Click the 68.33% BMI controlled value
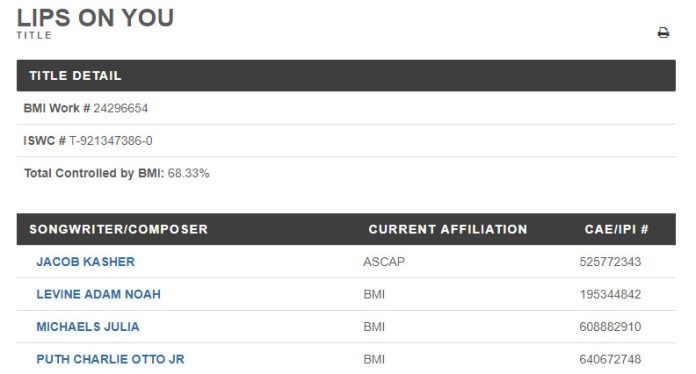Screen dimensions: 696x374 point(188,173)
